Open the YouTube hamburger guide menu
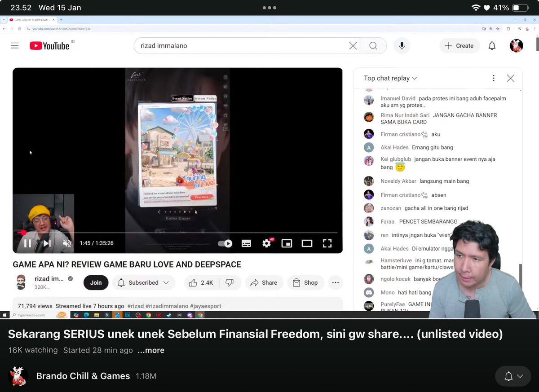The width and height of the screenshot is (539, 392). click(15, 45)
